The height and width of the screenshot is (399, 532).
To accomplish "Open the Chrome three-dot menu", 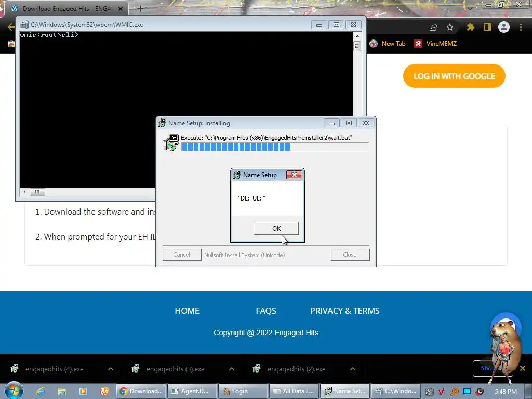I will [521, 27].
